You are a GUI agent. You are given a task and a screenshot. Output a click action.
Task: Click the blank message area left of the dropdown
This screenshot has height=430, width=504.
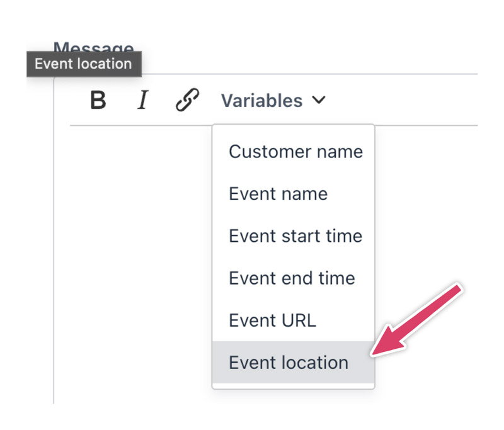[139, 252]
